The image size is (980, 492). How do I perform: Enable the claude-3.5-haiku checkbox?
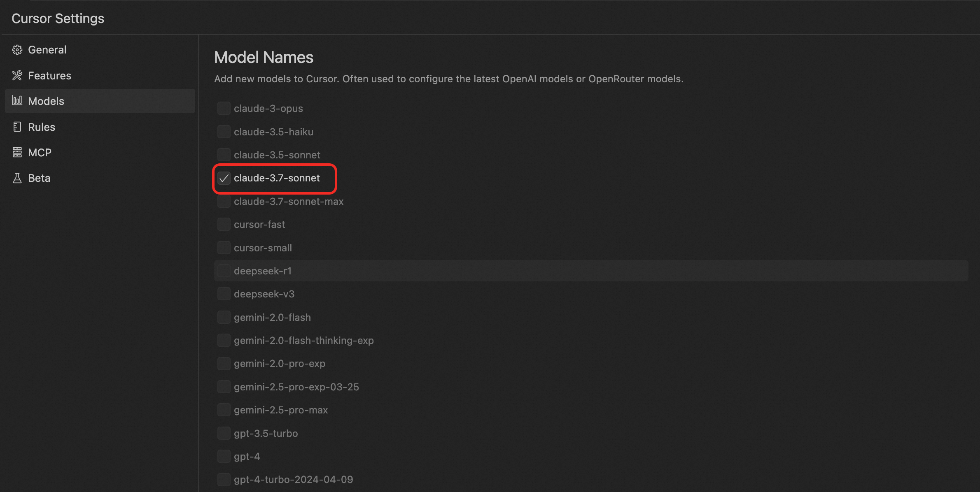click(224, 132)
